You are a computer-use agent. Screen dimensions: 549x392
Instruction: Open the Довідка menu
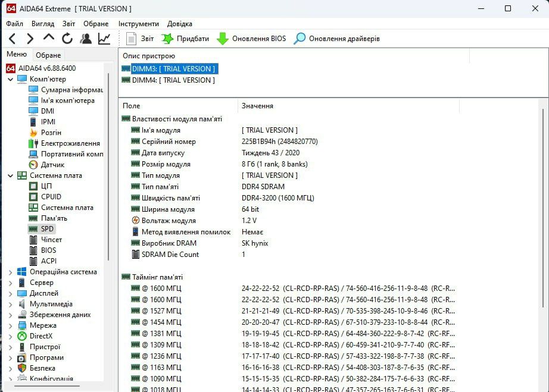(180, 24)
